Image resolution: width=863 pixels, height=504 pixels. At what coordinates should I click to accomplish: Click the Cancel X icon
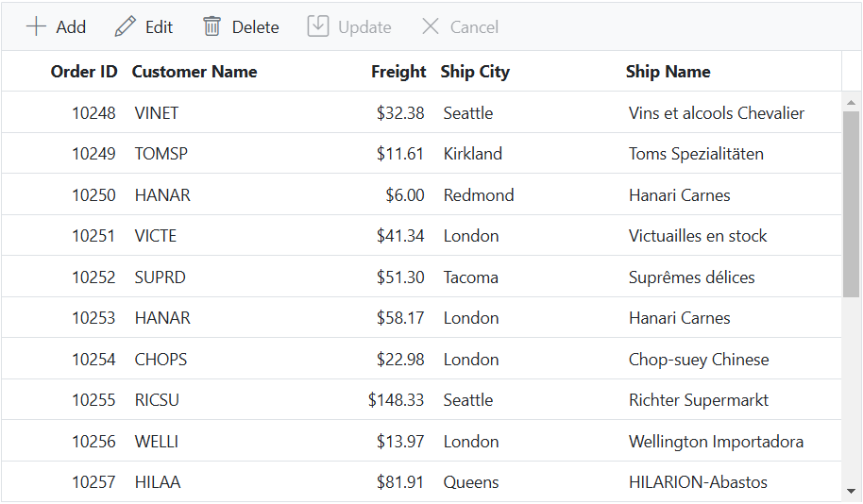pyautogui.click(x=431, y=26)
